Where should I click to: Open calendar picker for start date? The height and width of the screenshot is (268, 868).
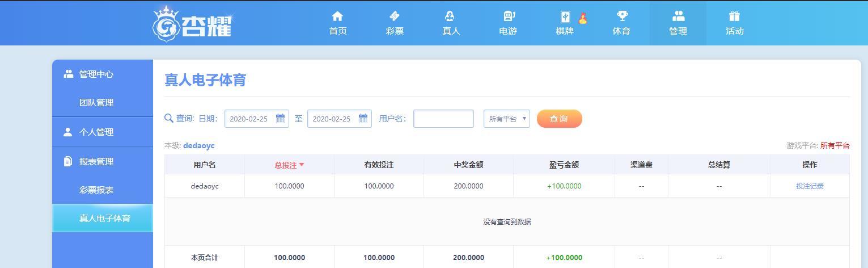pos(280,119)
